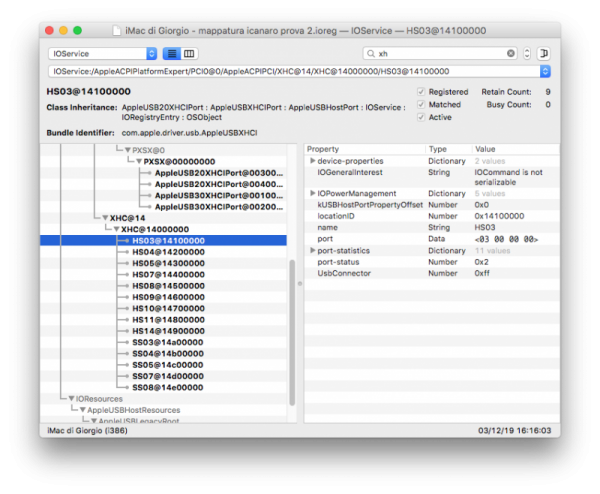Collapse the IOResources node

coord(71,399)
